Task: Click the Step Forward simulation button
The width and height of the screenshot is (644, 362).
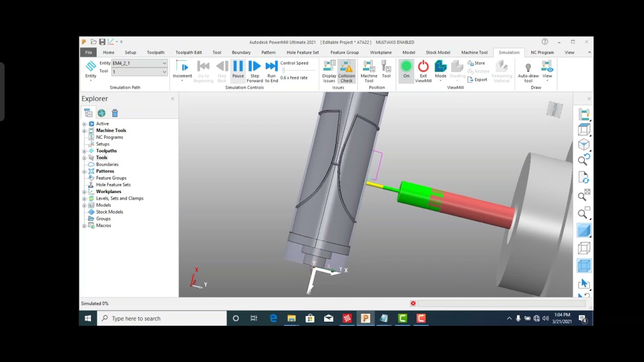Action: [255, 71]
